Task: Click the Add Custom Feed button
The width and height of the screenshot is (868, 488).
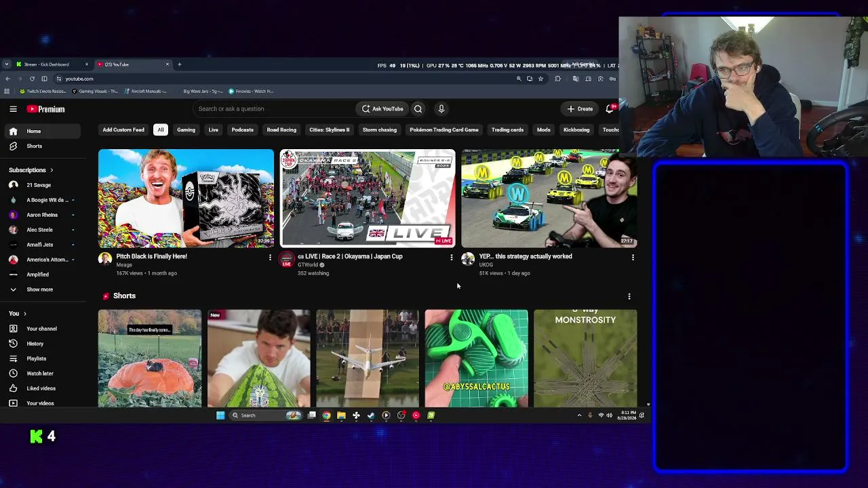Action: (123, 129)
